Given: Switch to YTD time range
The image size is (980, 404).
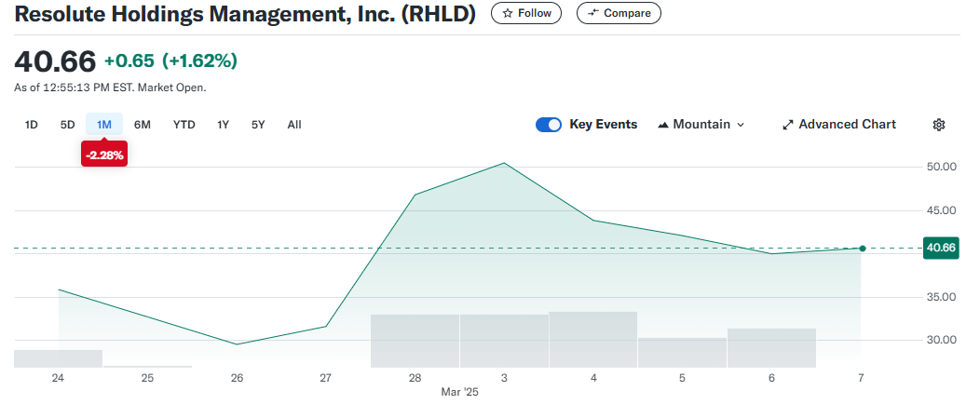Looking at the screenshot, I should tap(184, 125).
